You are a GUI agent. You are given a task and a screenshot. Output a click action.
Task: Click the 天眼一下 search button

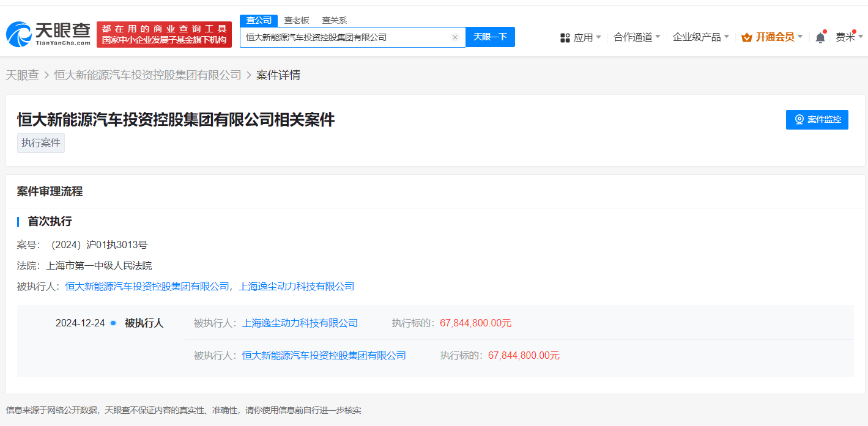[x=490, y=37]
